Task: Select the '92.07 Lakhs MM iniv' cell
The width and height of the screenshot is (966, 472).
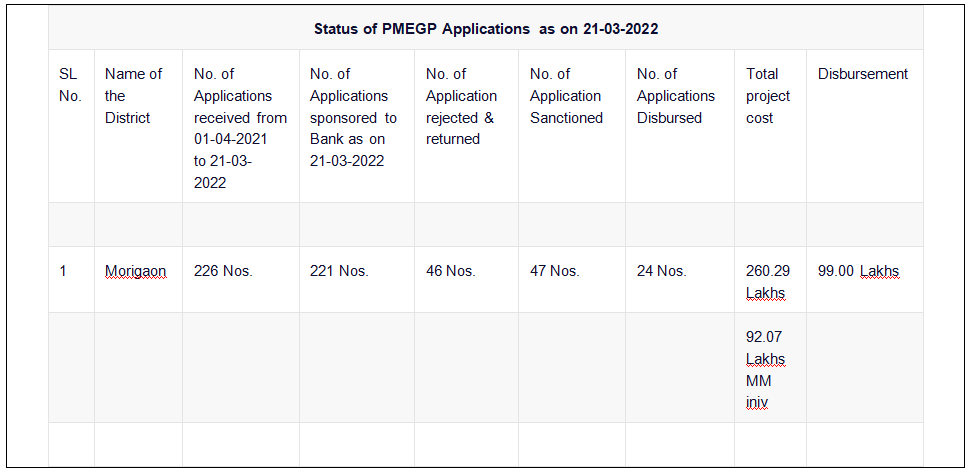Action: click(x=771, y=367)
